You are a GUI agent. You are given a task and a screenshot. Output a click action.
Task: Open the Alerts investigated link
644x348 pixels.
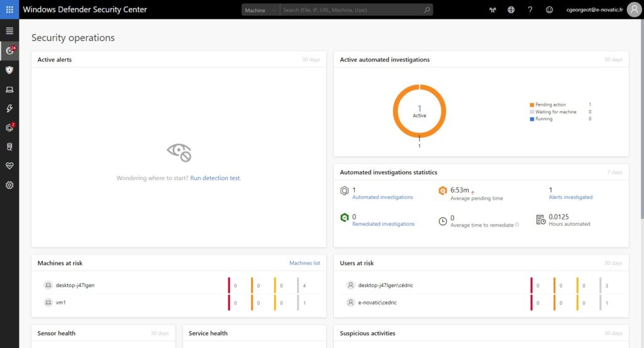point(570,197)
